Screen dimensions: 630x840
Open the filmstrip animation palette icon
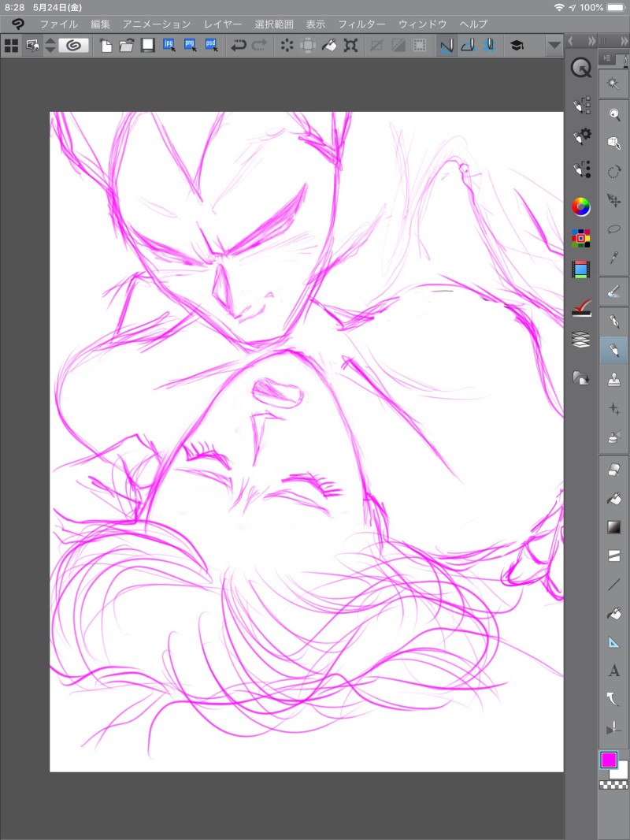click(580, 269)
